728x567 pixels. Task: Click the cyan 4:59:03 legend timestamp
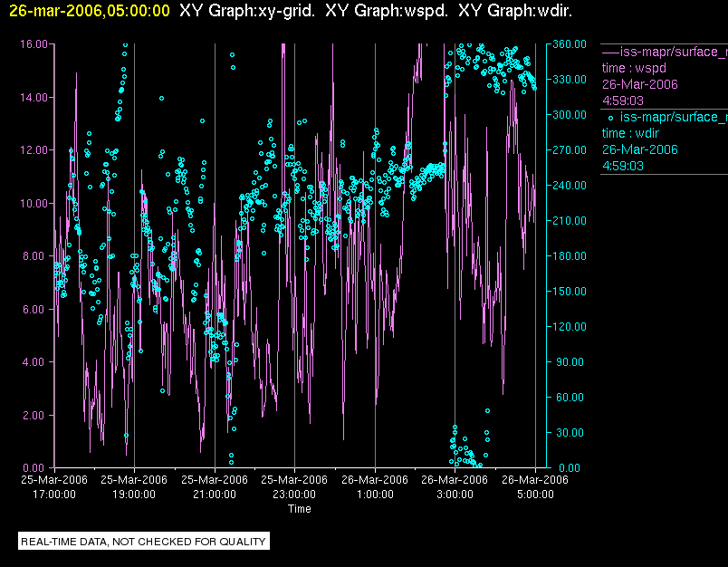[623, 167]
